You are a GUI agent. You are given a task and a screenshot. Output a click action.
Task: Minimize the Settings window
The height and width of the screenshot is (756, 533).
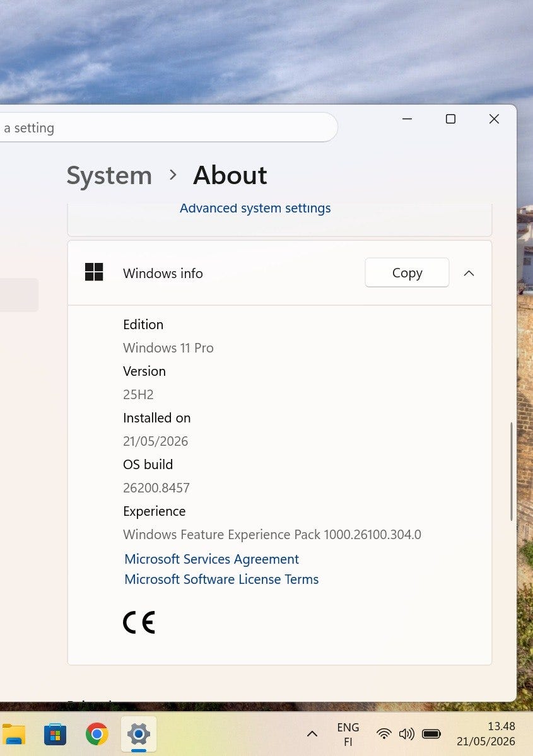(x=407, y=119)
